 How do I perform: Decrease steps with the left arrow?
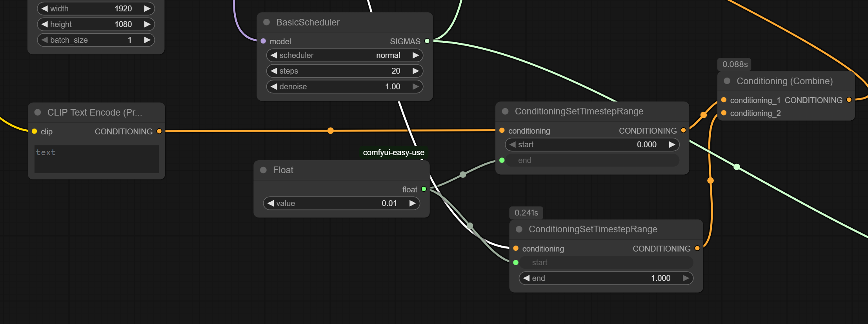pyautogui.click(x=274, y=71)
